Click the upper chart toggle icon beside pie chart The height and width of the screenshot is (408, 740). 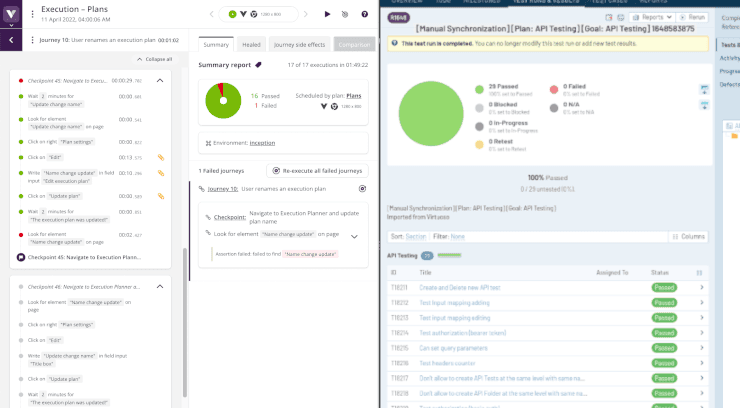click(x=704, y=89)
